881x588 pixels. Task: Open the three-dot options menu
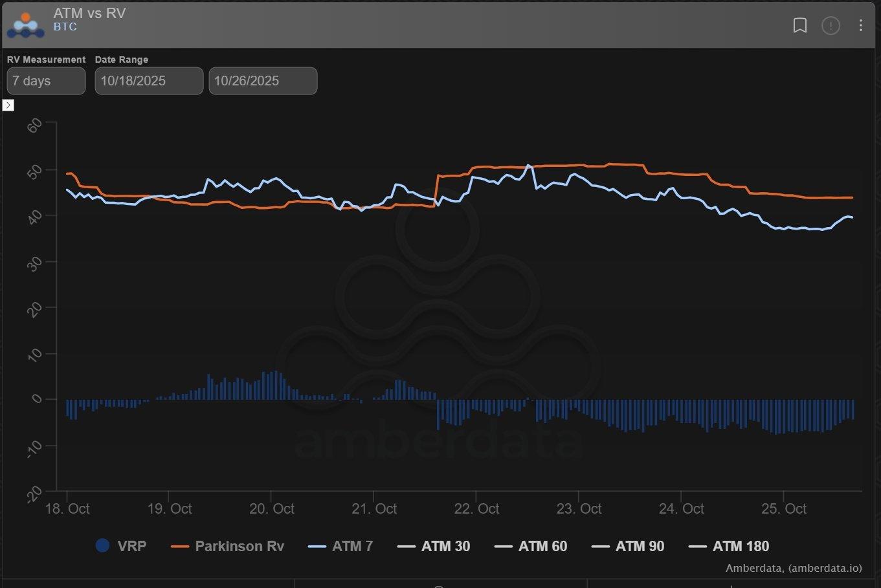click(x=860, y=25)
